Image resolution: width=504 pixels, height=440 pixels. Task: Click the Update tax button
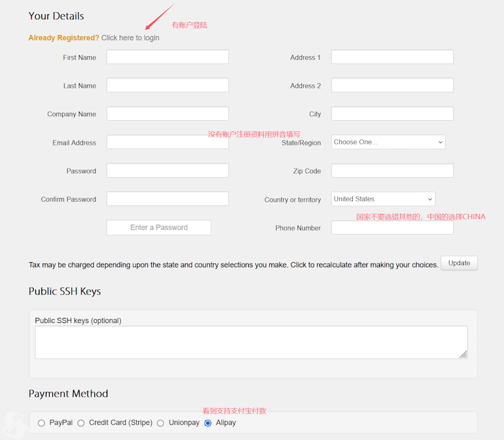click(x=459, y=263)
